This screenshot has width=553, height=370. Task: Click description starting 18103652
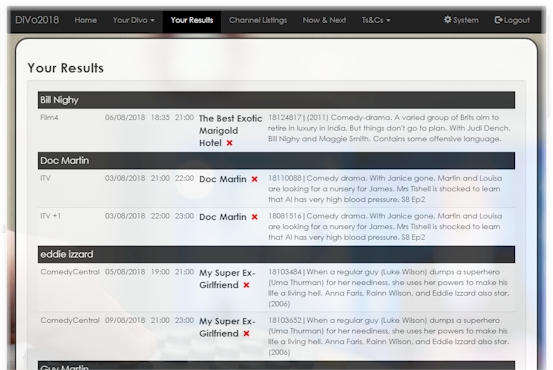(388, 336)
